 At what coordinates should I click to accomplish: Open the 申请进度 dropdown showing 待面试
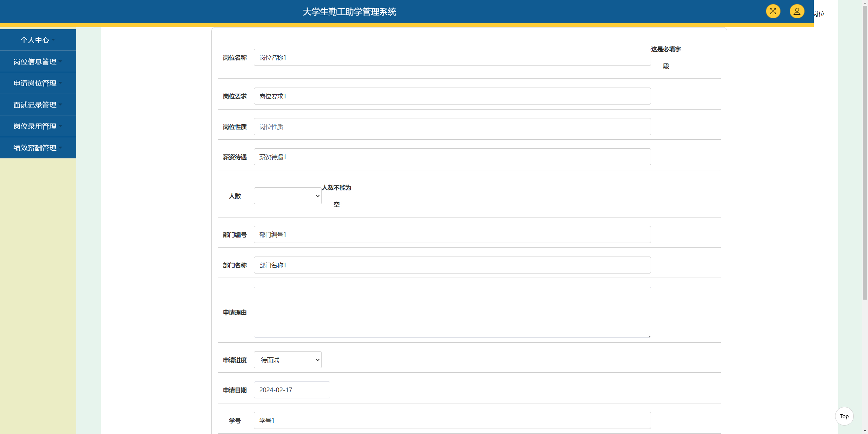[x=287, y=360]
